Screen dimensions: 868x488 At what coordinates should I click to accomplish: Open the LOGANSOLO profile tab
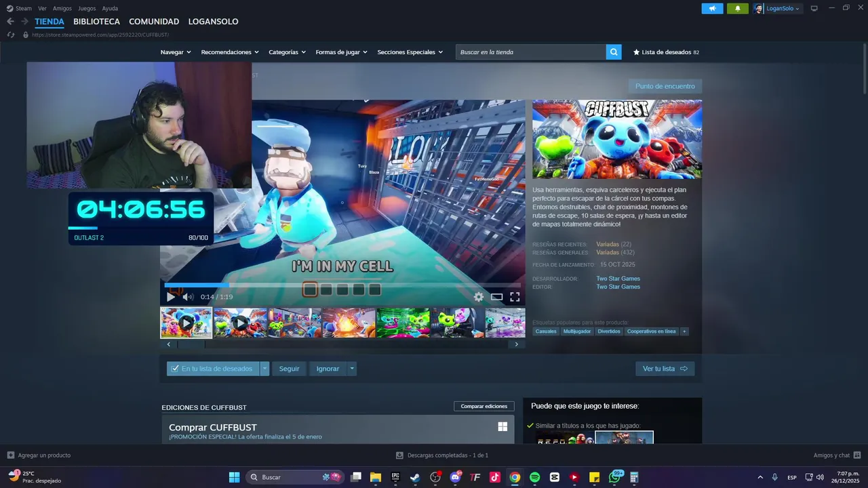click(213, 22)
